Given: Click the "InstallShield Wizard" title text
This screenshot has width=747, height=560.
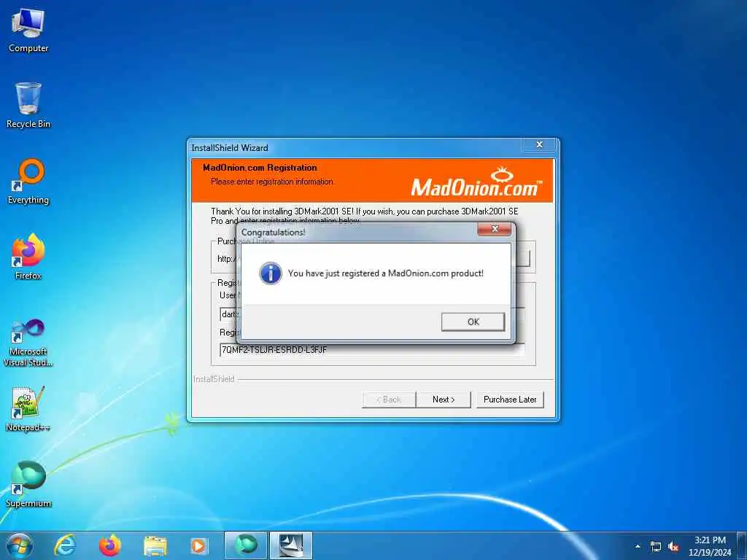Looking at the screenshot, I should tap(230, 147).
